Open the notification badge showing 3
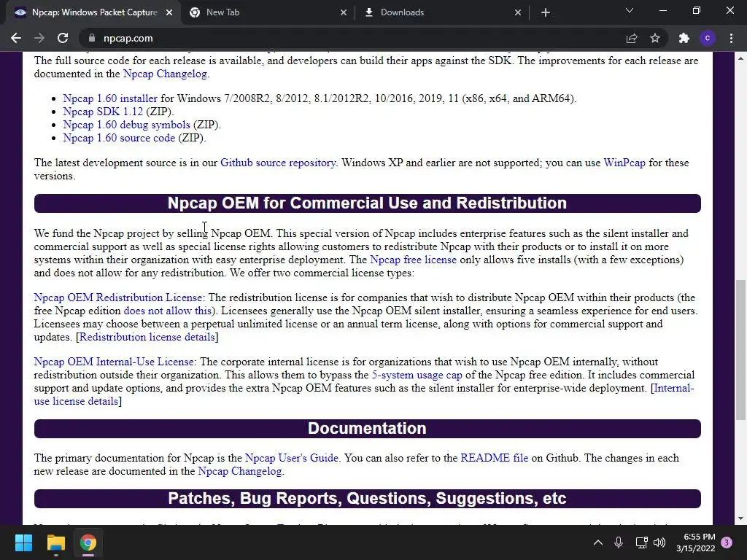Viewport: 747px width, 560px height. 727,542
